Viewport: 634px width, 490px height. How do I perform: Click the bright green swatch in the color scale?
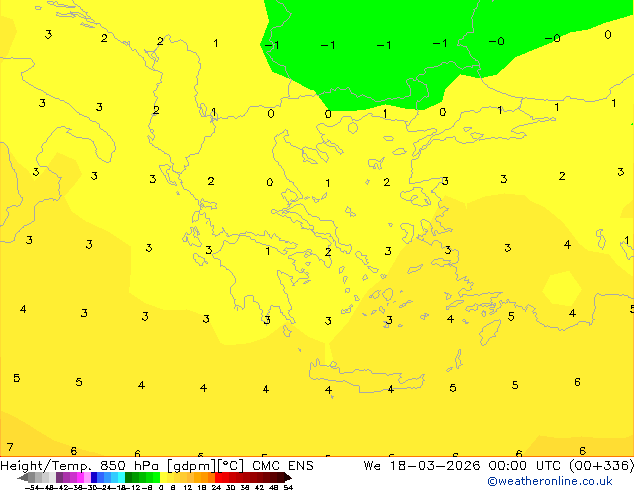156,477
